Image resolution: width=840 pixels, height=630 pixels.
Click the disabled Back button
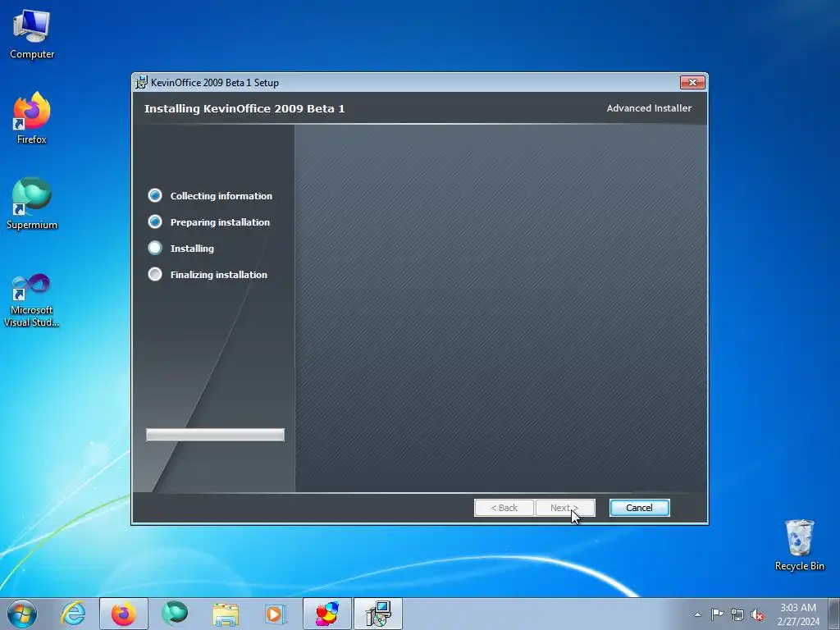504,508
